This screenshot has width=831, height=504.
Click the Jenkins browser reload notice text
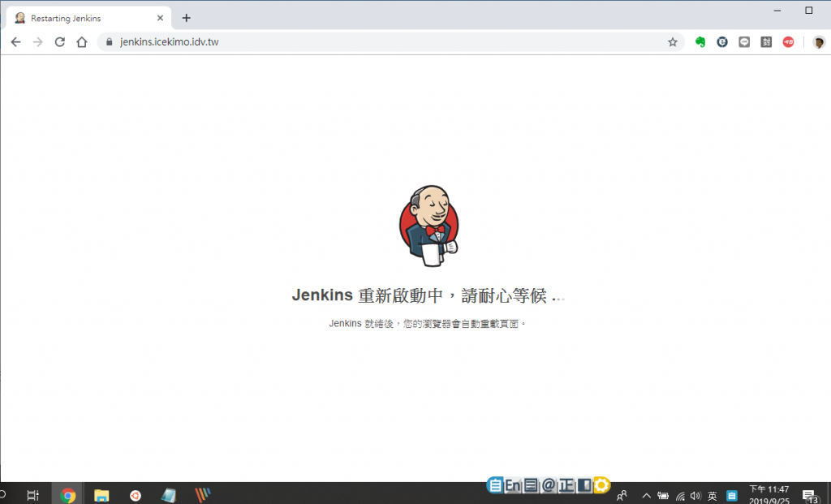427,323
